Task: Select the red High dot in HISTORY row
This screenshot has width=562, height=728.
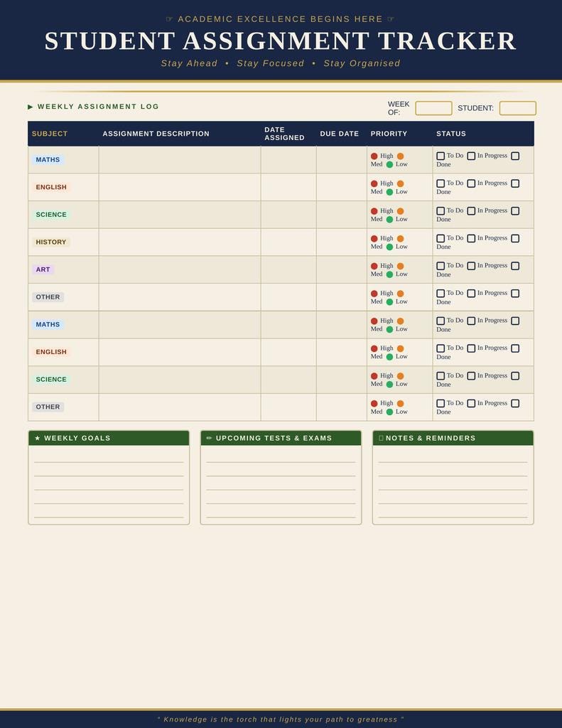Action: (x=374, y=239)
